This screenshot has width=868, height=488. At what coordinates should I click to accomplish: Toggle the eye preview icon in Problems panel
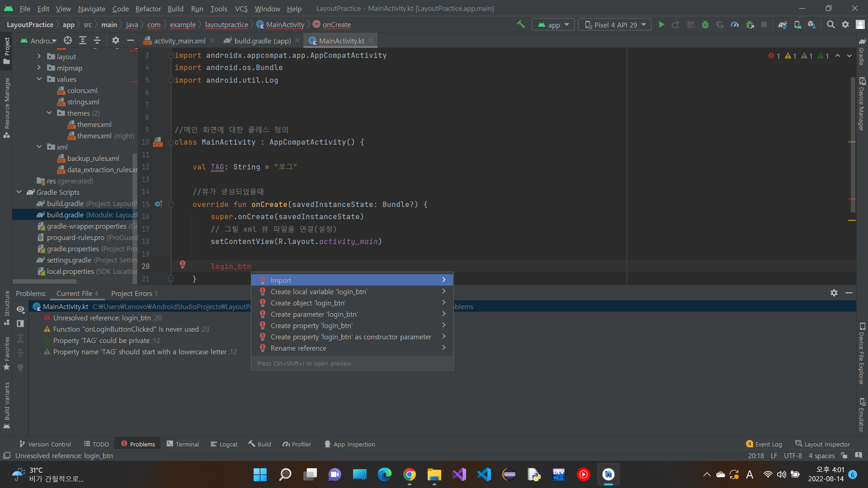20,310
